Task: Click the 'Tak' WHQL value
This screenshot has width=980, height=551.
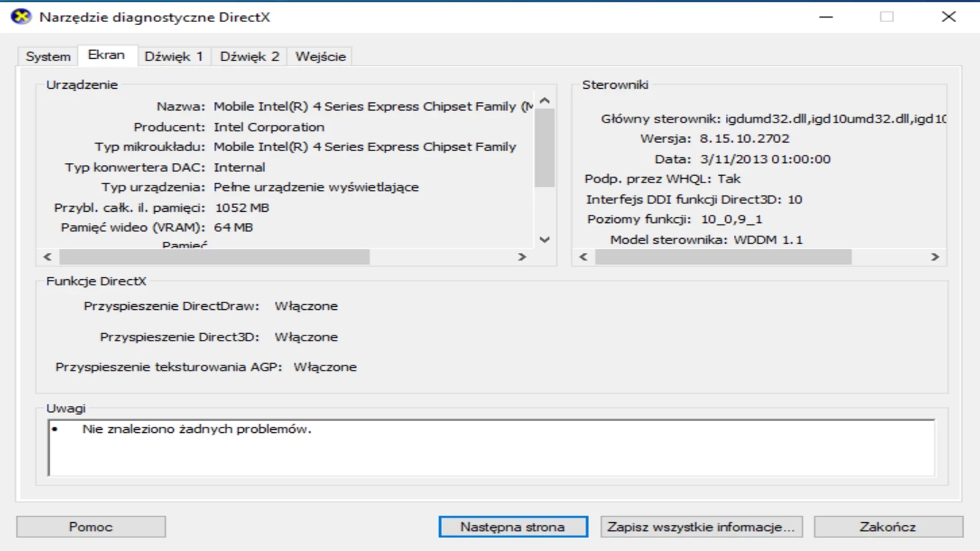Action: pos(729,179)
